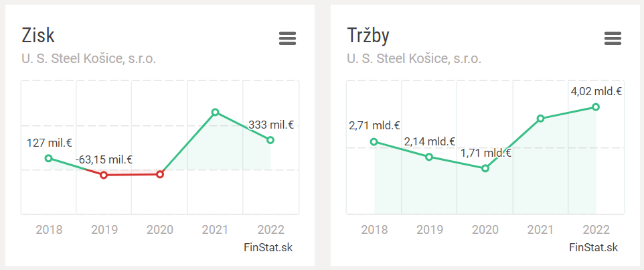The image size is (644, 270).
Task: Click the Tržby chart title
Action: pos(368,36)
